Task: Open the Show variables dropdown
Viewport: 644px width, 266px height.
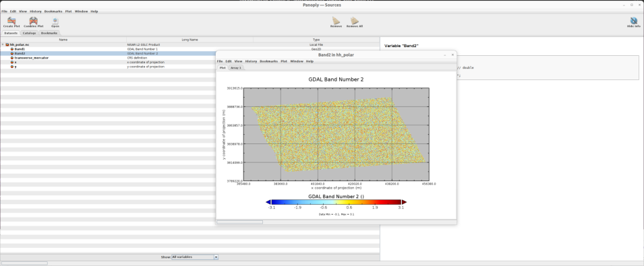Action: click(195, 257)
